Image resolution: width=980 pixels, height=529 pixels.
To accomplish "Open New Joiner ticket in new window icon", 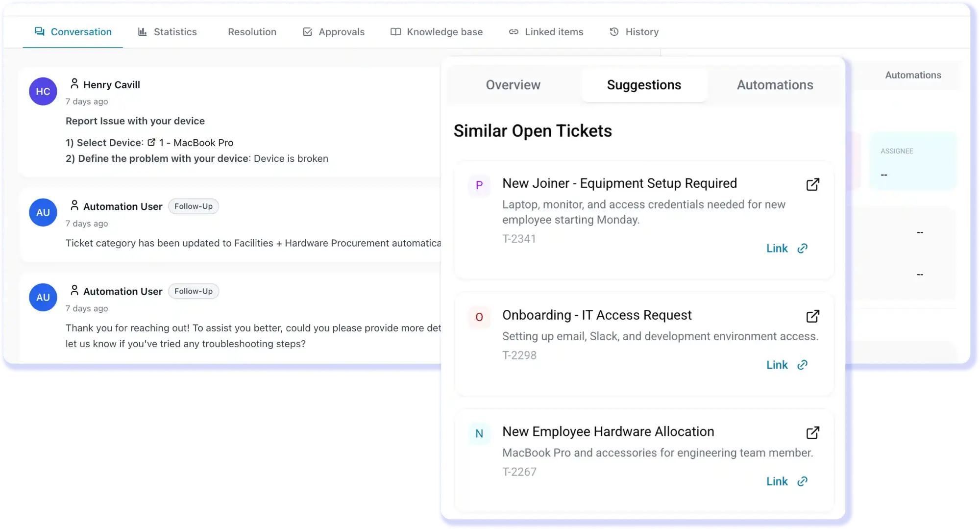I will click(812, 184).
